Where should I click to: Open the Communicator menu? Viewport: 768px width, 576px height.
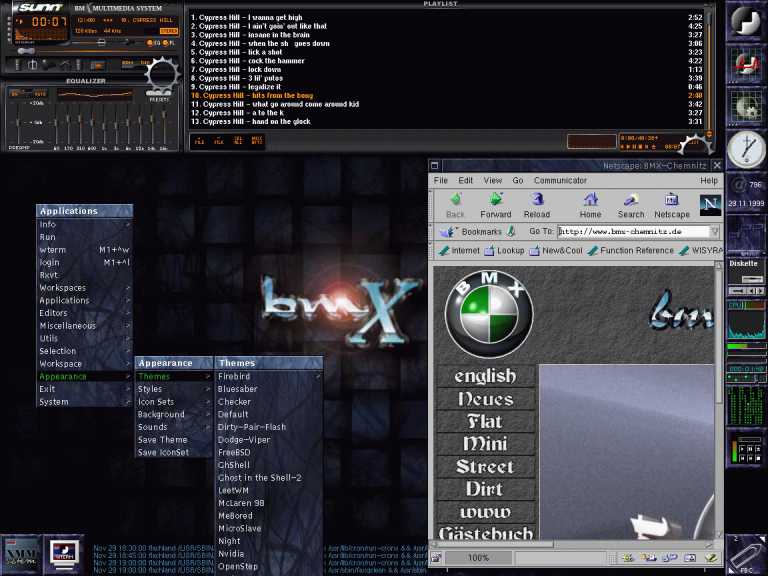click(560, 180)
